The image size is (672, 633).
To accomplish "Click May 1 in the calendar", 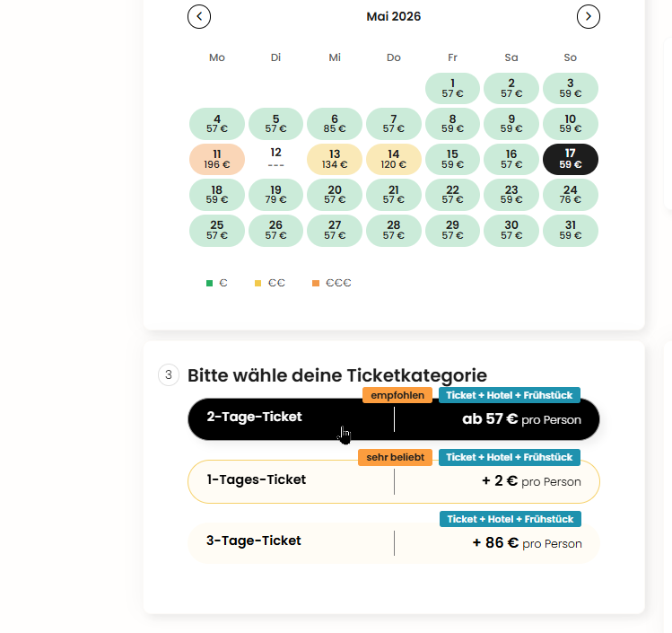I will [452, 88].
